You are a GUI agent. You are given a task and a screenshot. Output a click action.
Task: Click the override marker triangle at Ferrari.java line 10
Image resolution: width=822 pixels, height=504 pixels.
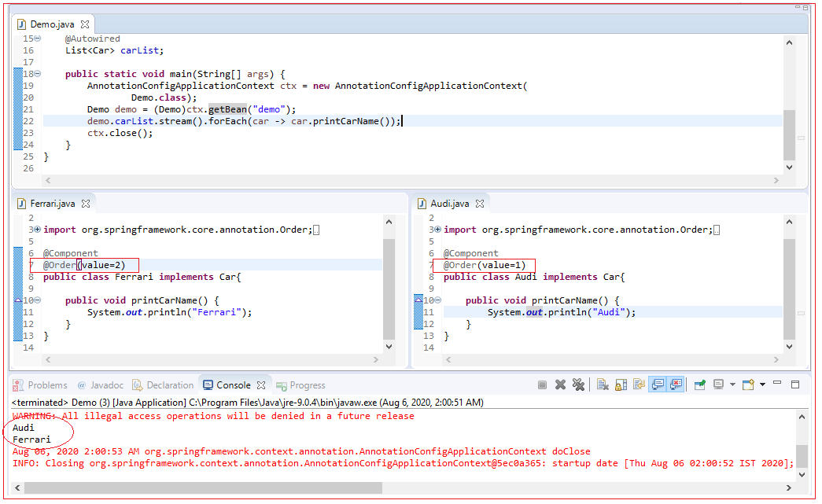[18, 300]
